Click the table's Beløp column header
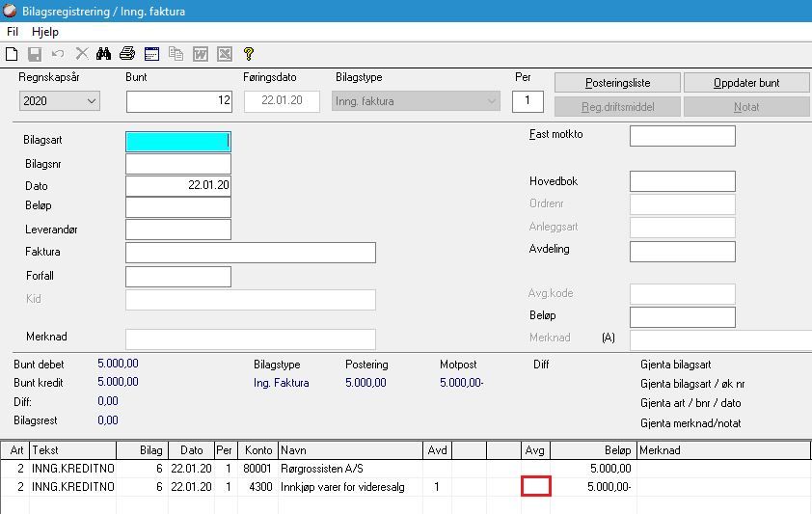Image resolution: width=812 pixels, height=514 pixels. [x=593, y=450]
